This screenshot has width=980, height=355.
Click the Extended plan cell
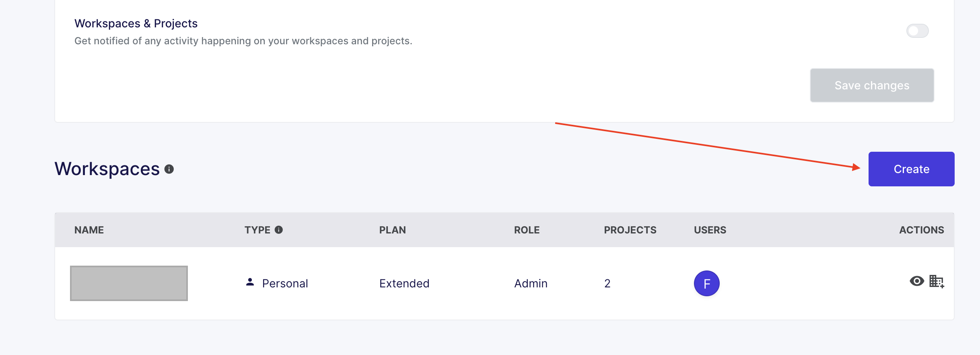point(404,284)
